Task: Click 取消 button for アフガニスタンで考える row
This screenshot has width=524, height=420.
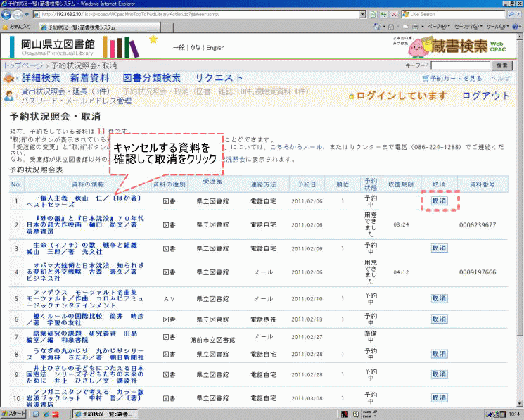Action: [439, 398]
